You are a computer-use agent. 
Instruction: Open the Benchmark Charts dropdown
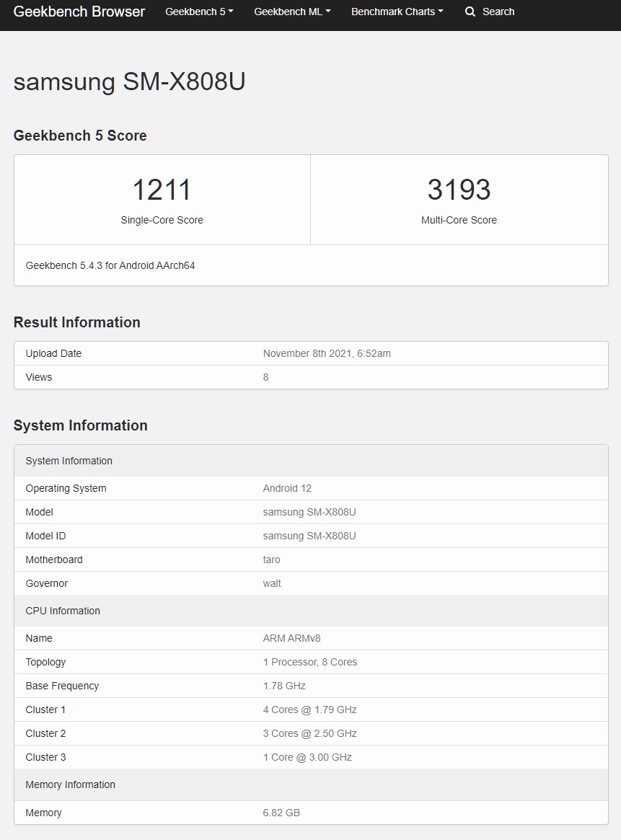(397, 12)
